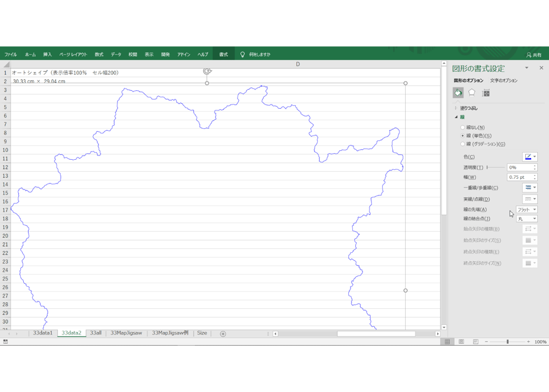The height and width of the screenshot is (392, 549).
Task: Click the 100% zoom level text
Action: (540, 342)
